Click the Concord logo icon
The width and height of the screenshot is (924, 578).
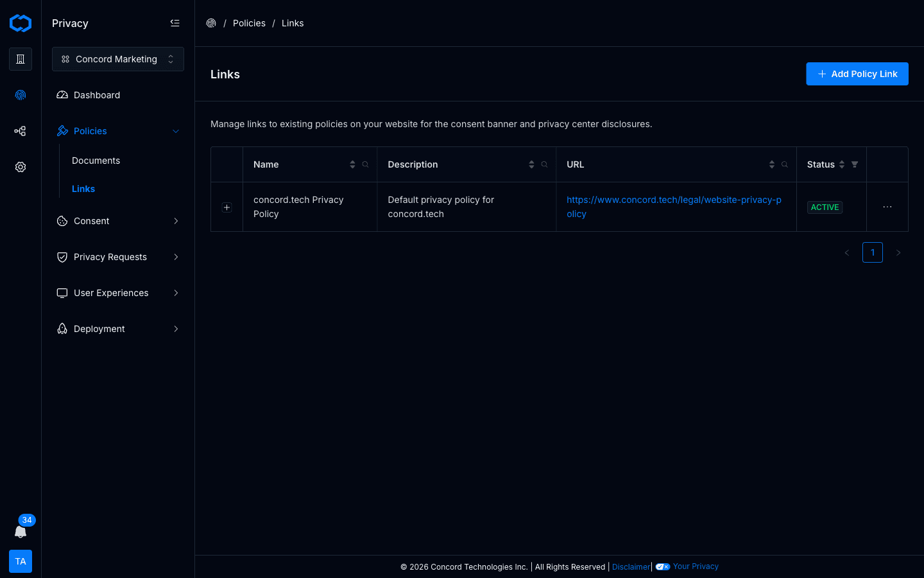(21, 23)
